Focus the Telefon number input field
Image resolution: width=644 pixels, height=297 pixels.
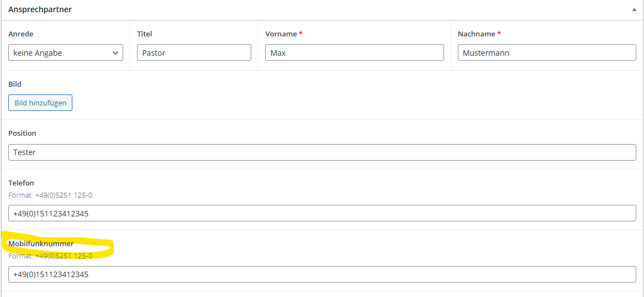[x=321, y=213]
